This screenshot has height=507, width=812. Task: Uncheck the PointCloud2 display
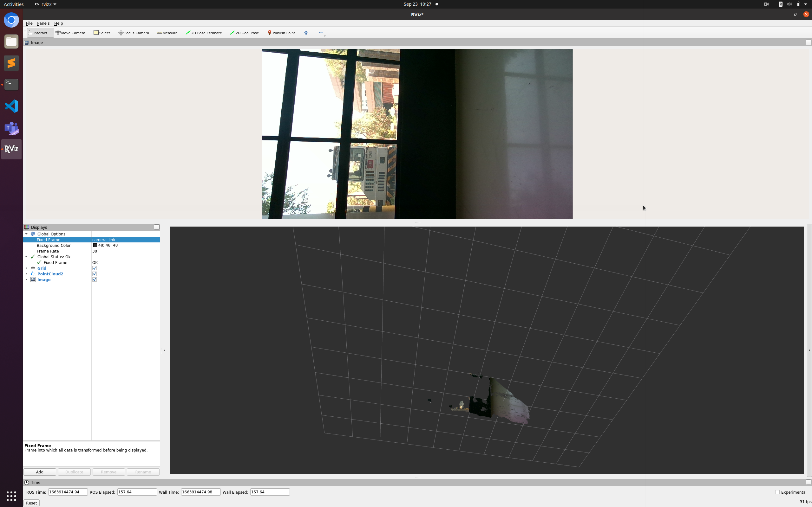[94, 273]
